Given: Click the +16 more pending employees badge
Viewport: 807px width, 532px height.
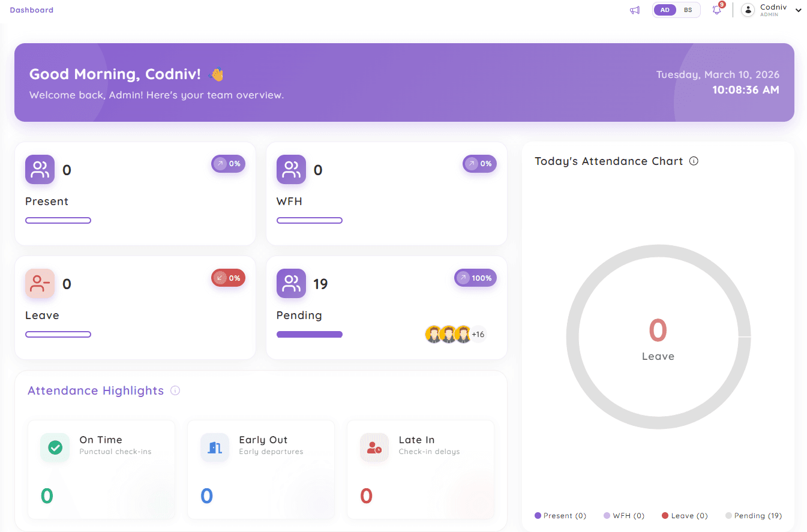Looking at the screenshot, I should coord(478,334).
